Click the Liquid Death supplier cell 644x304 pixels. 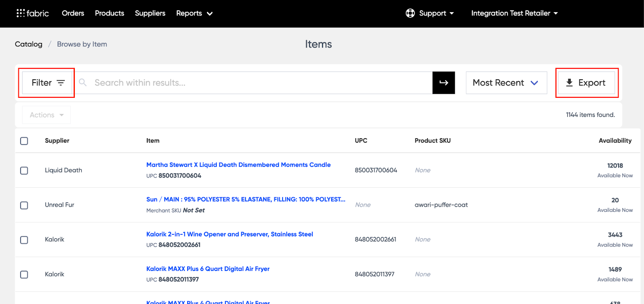tap(64, 170)
